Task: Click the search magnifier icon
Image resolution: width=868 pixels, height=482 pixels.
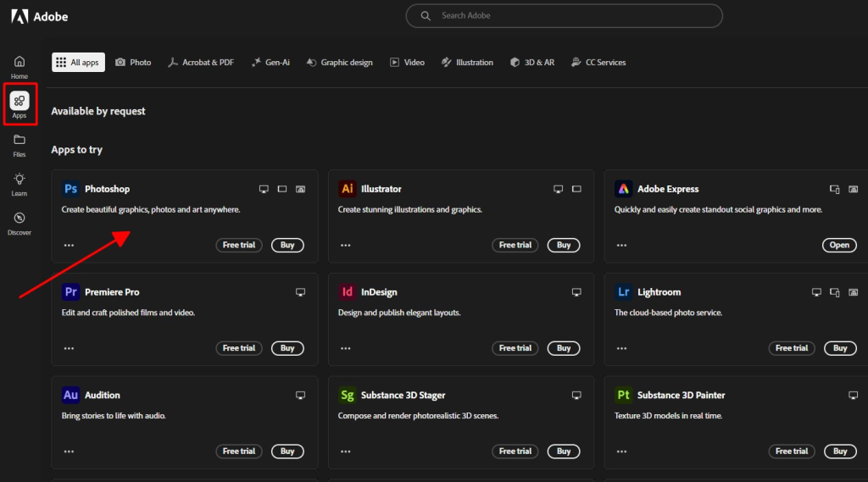Action: tap(426, 15)
